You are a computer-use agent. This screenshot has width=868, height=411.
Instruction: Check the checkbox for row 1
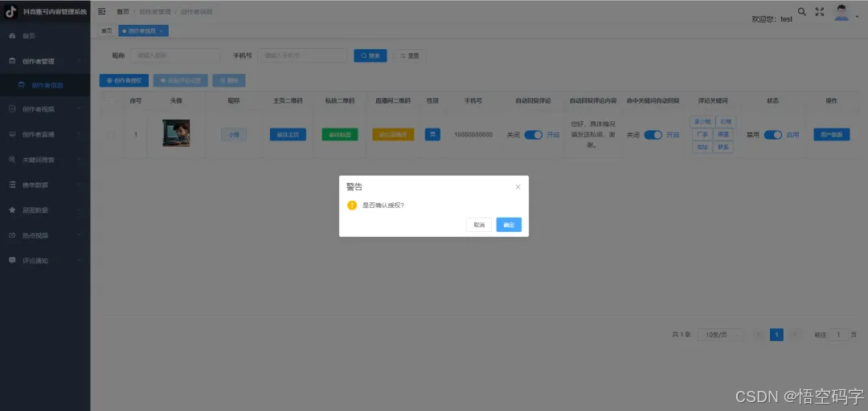[x=111, y=134]
